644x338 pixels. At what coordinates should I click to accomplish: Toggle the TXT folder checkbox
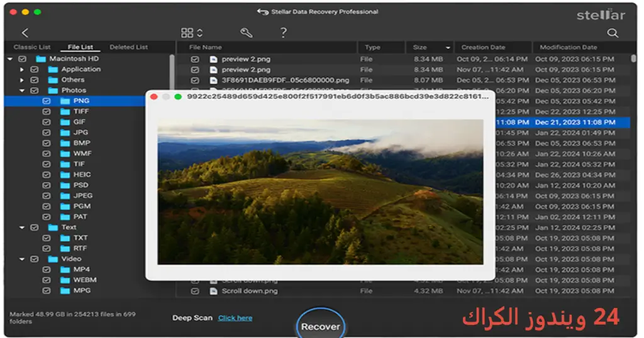tap(47, 238)
